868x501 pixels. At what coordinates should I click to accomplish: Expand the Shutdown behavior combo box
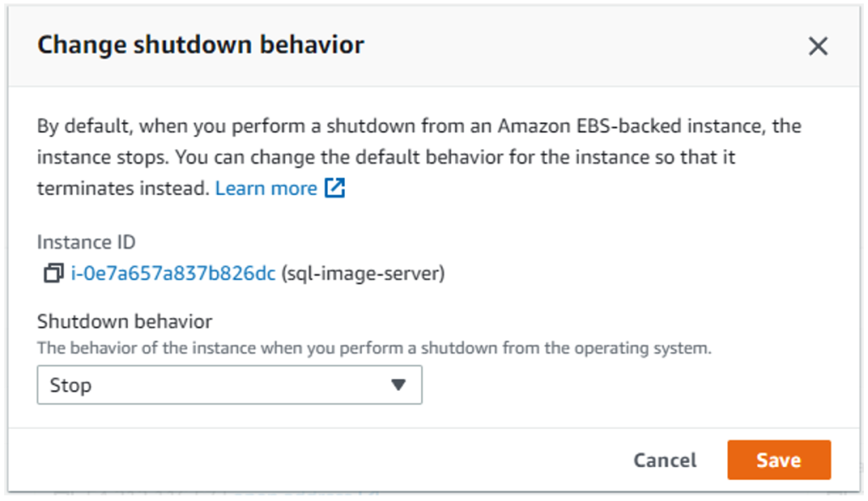pos(229,385)
